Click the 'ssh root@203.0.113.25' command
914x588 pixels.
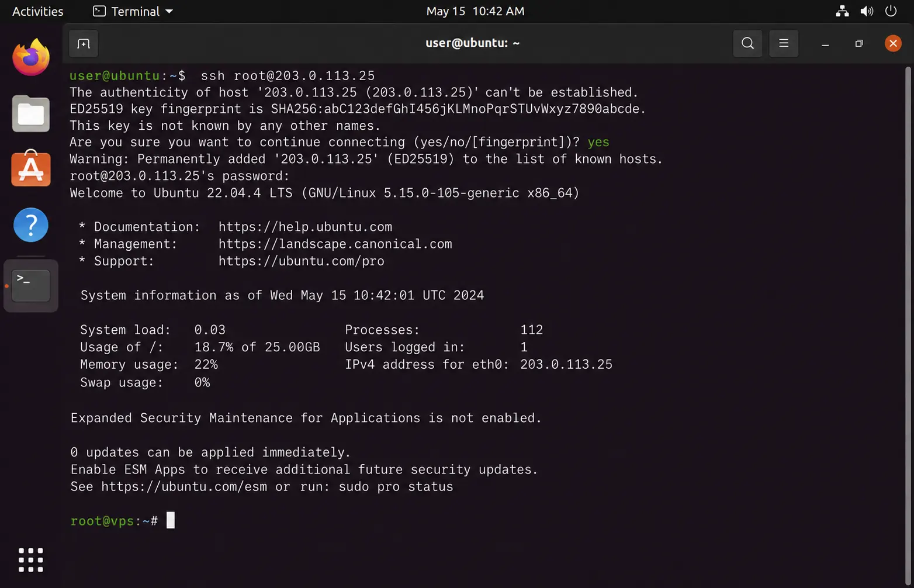[x=288, y=76]
